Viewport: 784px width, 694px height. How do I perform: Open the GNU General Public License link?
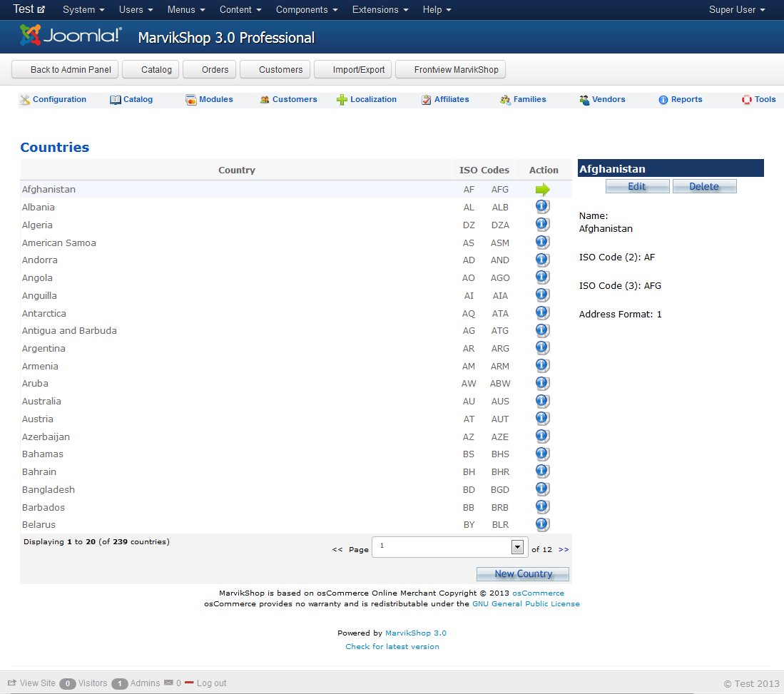point(526,604)
